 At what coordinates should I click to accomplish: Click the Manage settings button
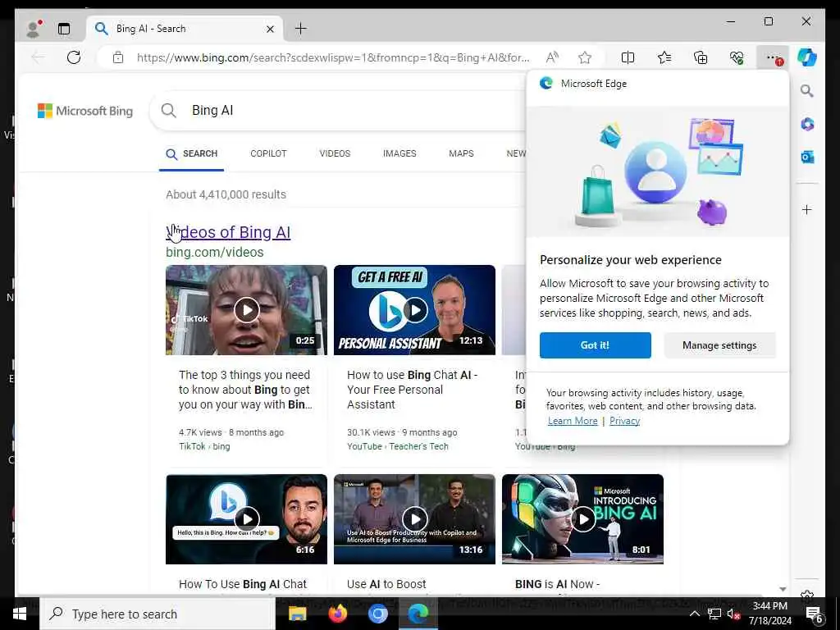coord(719,345)
